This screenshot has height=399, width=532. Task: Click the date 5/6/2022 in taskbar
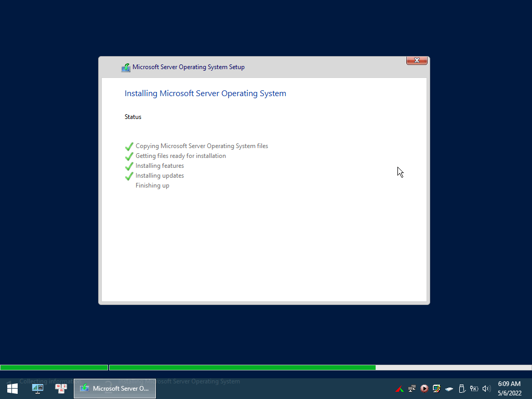click(x=509, y=393)
